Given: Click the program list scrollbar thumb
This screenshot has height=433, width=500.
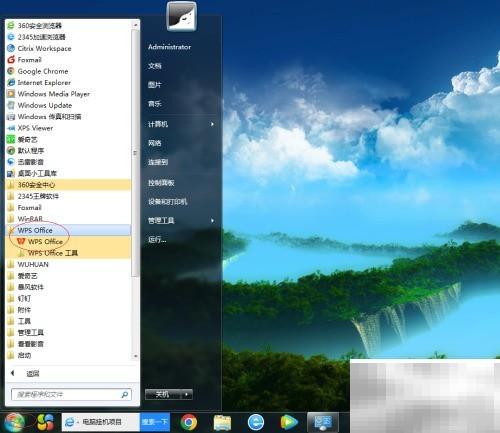Looking at the screenshot, I should click(x=135, y=153).
